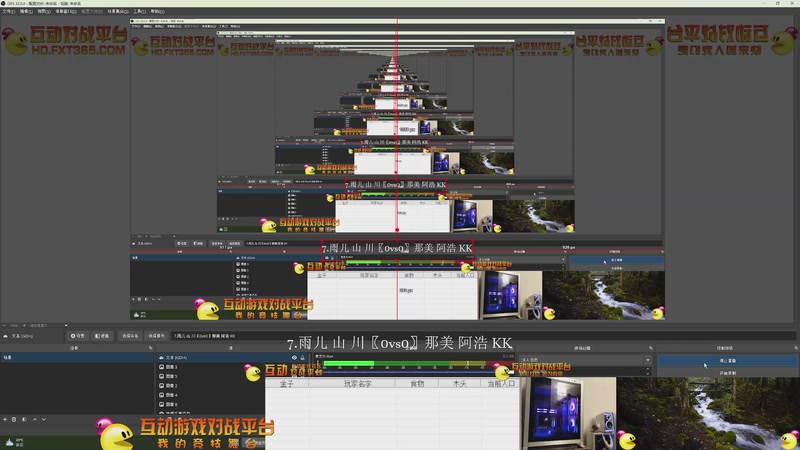Open the weather widget on the taskbar
This screenshot has height=450, width=800.
pos(14,442)
